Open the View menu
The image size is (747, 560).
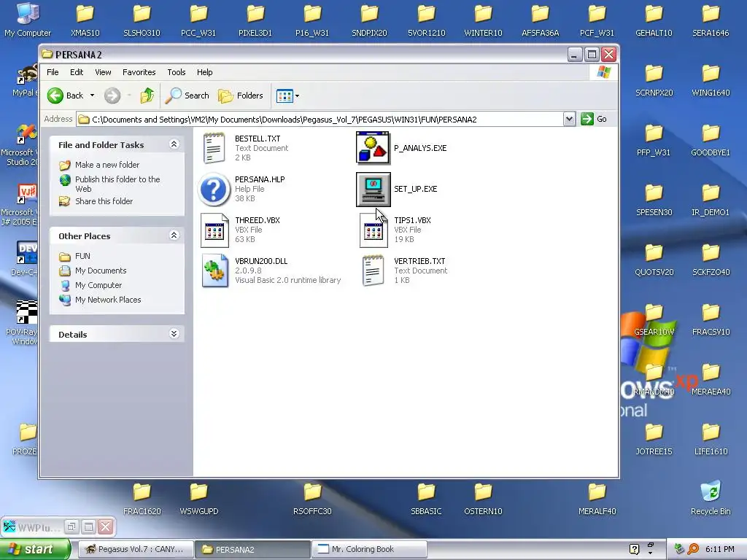coord(103,72)
